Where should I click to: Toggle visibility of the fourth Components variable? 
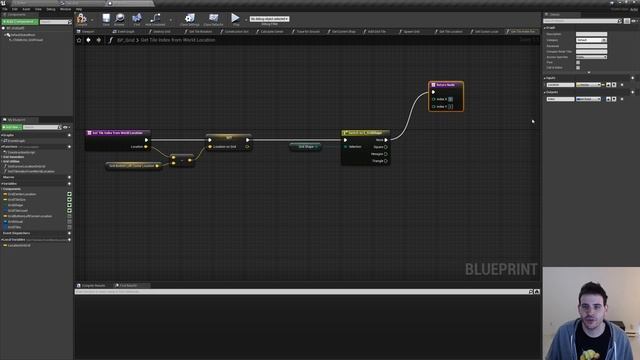(69, 211)
